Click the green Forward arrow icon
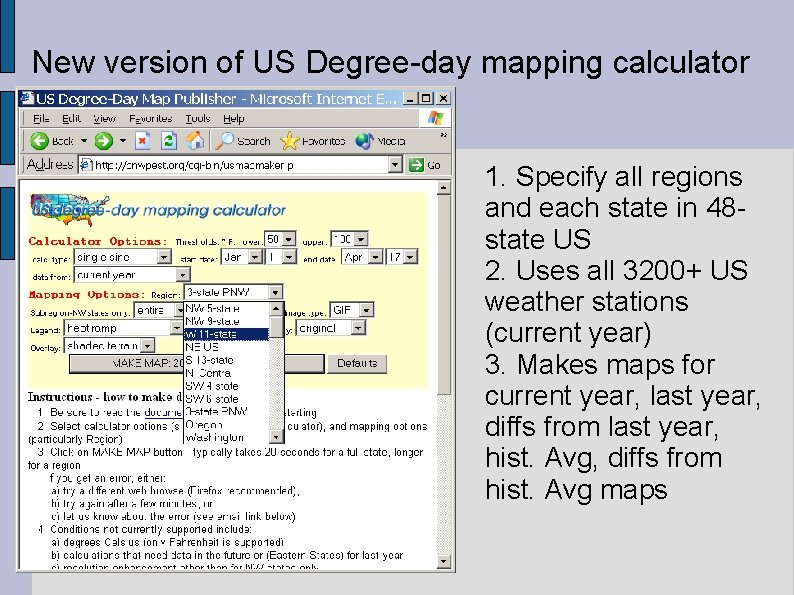Image resolution: width=794 pixels, height=595 pixels. click(x=104, y=141)
